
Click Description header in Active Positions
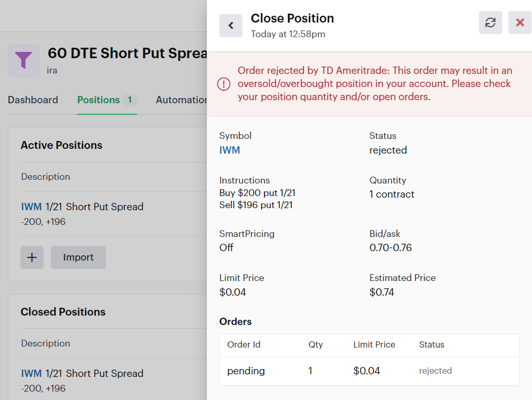46,177
